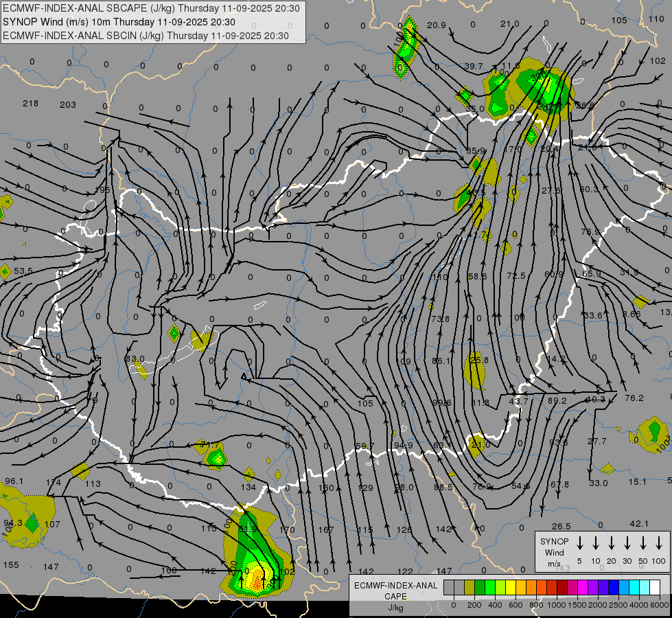The image size is (672, 618).
Task: Pick the purple CAPE scale swatch
Action: point(594,587)
